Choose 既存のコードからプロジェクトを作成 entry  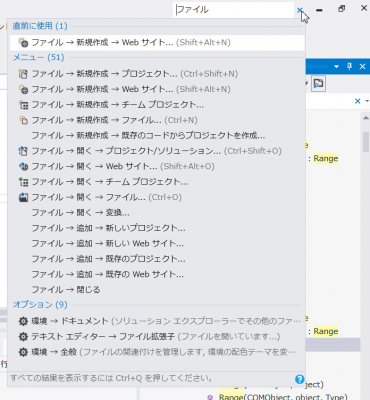157,136
